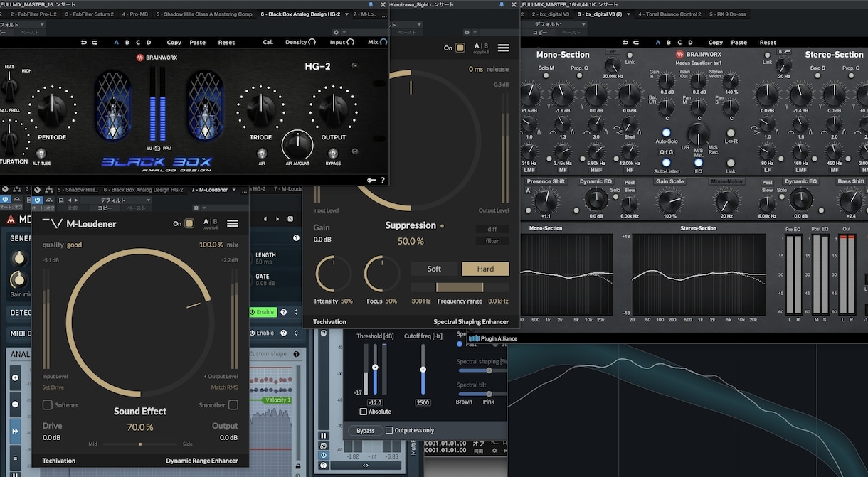Switch to the 3 - FabFilter Saturn 2 tab
This screenshot has width=868, height=477.
(91, 14)
